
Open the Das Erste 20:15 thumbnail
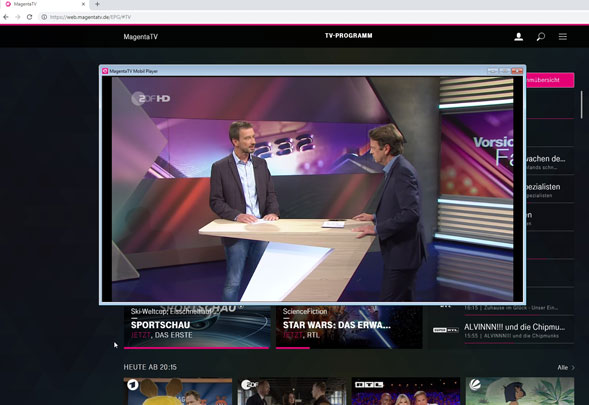[178, 391]
